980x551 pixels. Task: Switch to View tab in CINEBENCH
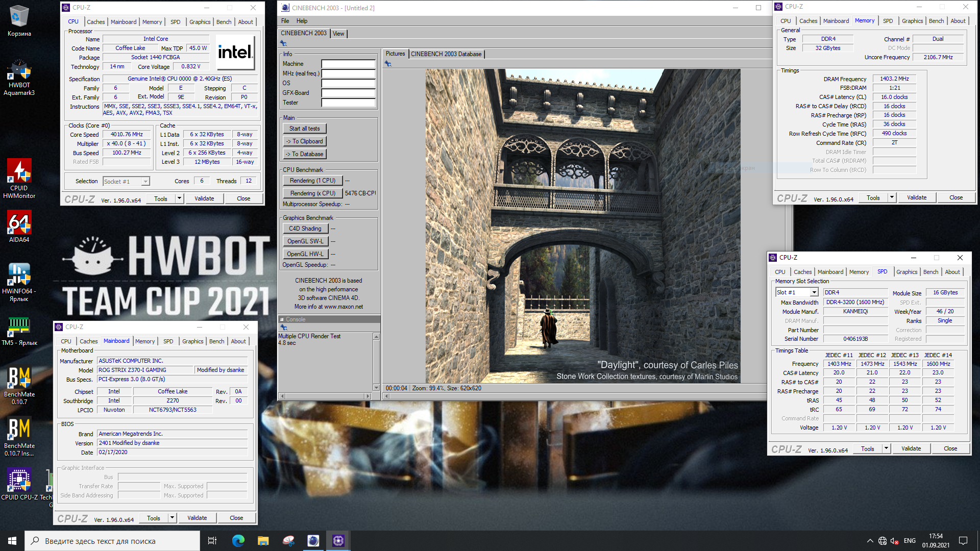(338, 34)
